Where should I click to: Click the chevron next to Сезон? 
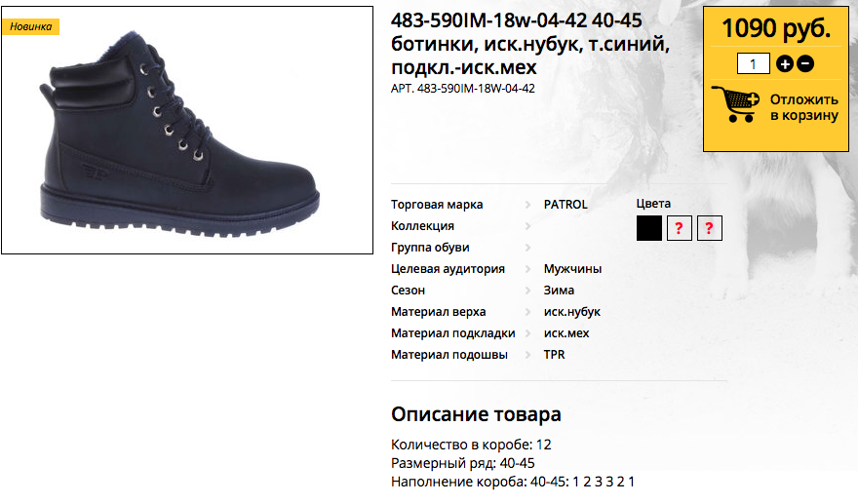528,291
